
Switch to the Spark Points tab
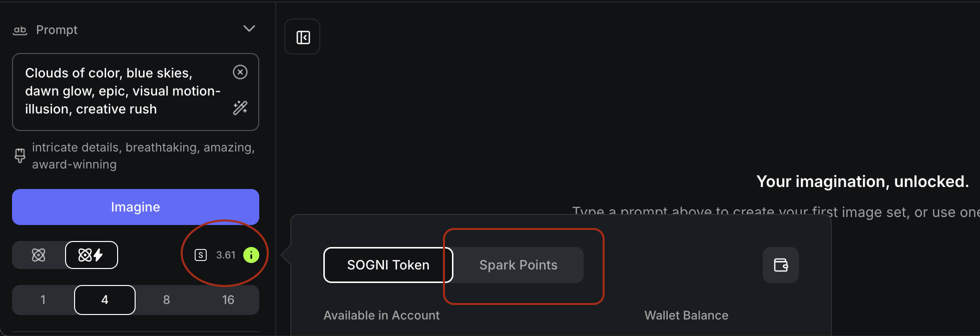tap(518, 265)
